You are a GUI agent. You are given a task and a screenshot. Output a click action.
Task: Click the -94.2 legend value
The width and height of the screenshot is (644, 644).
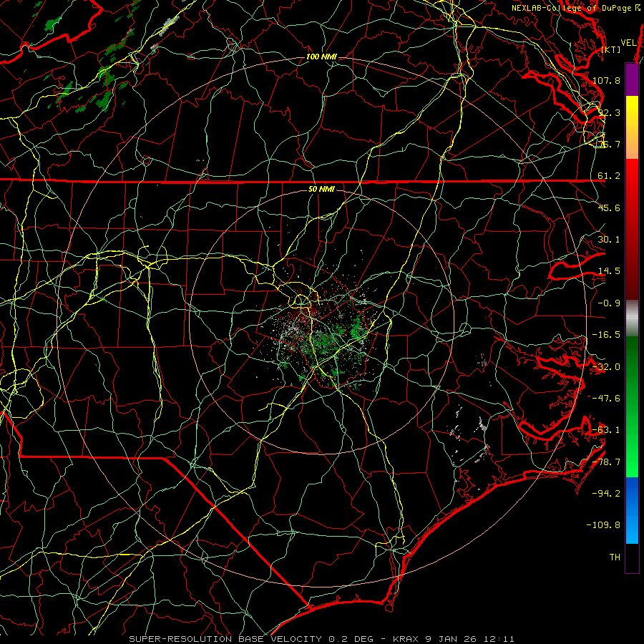click(x=606, y=493)
